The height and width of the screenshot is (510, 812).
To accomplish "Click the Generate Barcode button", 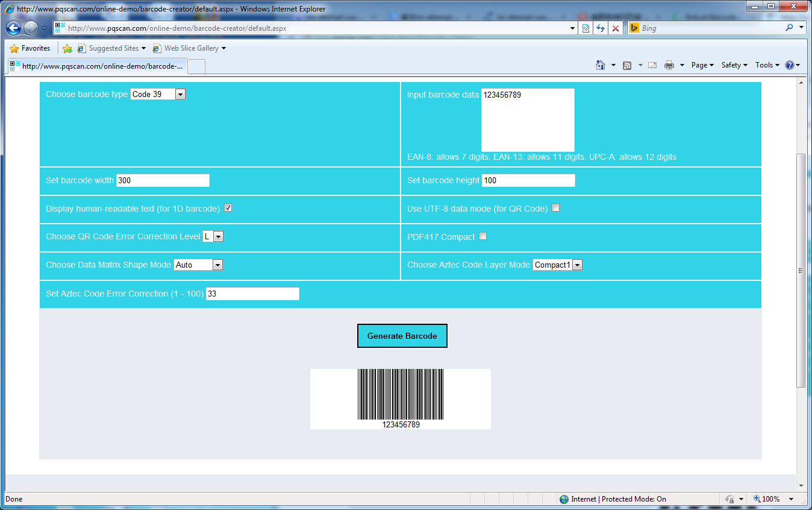I will (x=402, y=336).
